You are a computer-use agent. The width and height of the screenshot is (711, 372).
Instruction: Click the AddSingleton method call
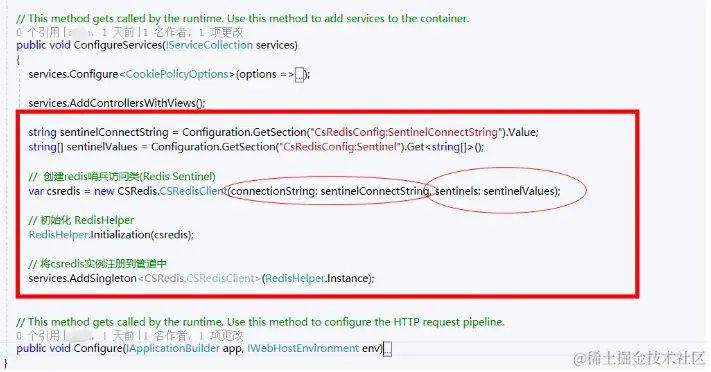tap(103, 279)
